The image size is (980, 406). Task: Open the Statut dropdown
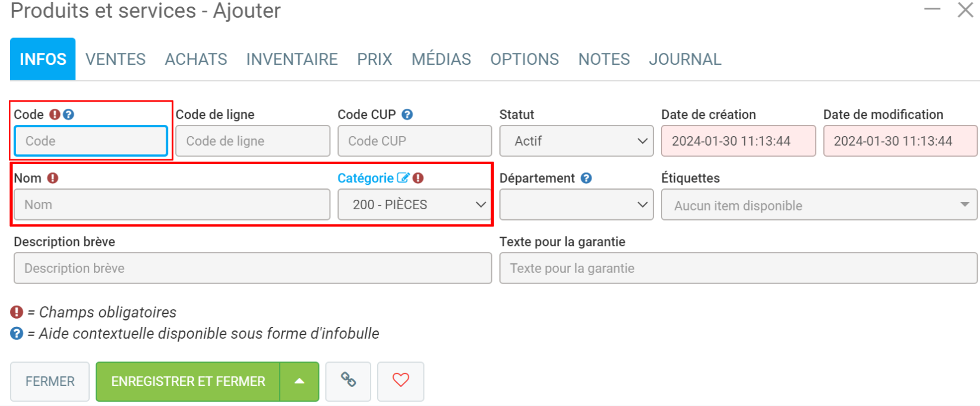(x=576, y=141)
